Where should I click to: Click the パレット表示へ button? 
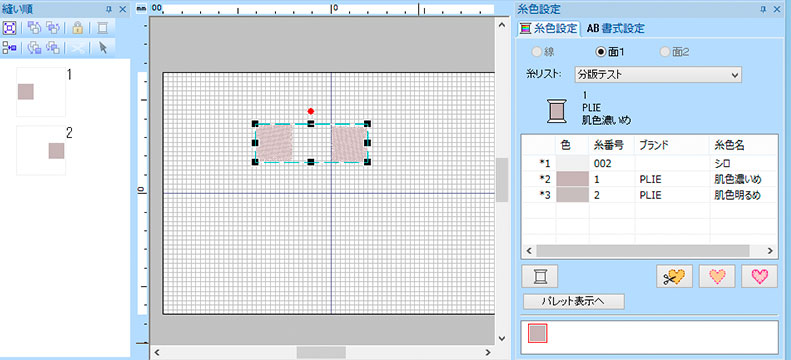tap(574, 302)
